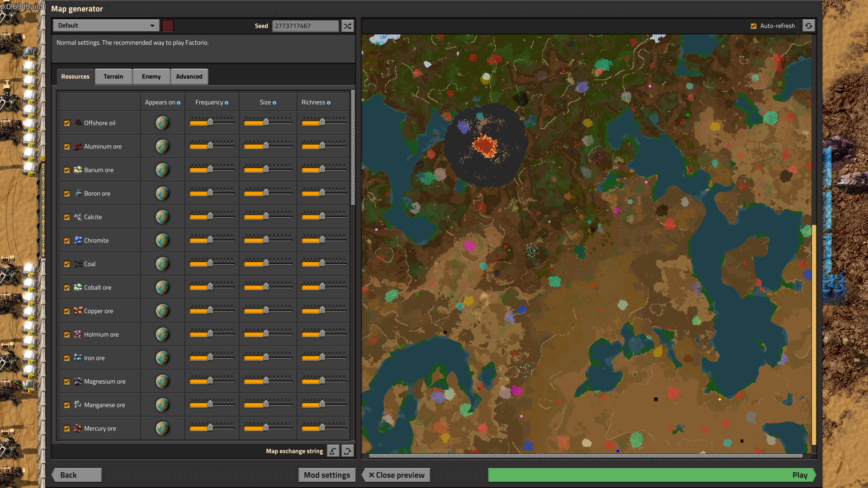
Task: Click the Richness column info icon
Action: [328, 103]
